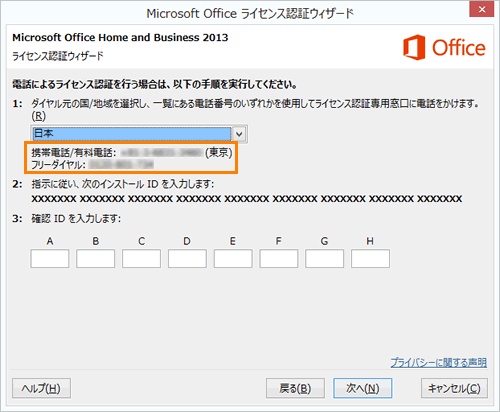Open the country/region dropdown arrow
This screenshot has width=500, height=412.
point(239,134)
